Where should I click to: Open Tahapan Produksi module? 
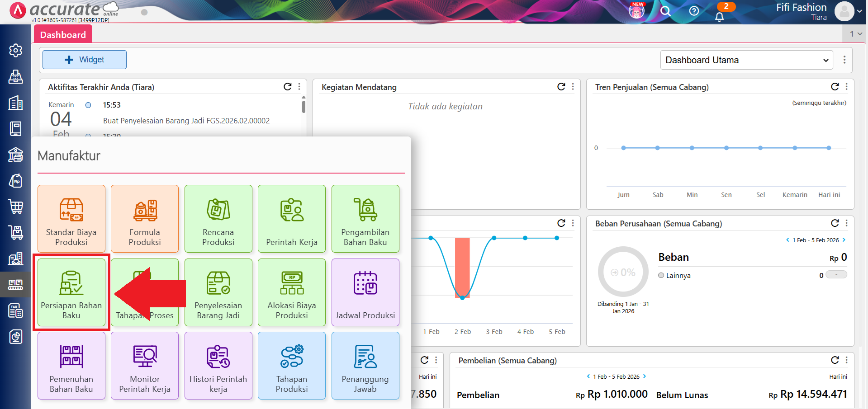coord(292,366)
